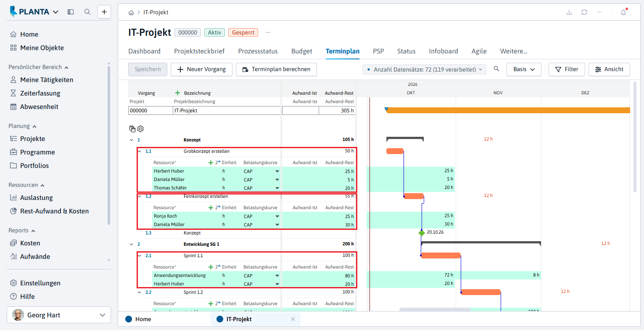Collapse the Planung section
The height and width of the screenshot is (330, 644).
pos(34,126)
